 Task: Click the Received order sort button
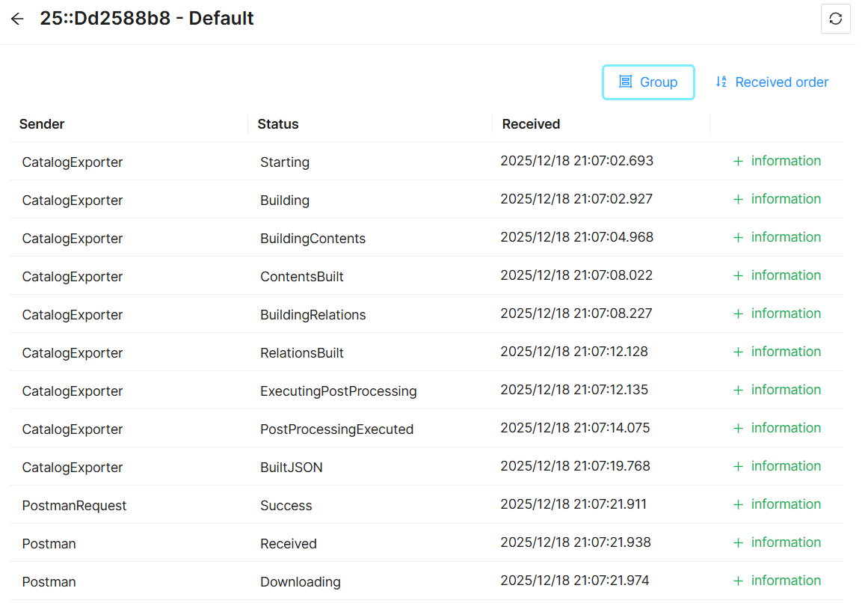tap(772, 82)
